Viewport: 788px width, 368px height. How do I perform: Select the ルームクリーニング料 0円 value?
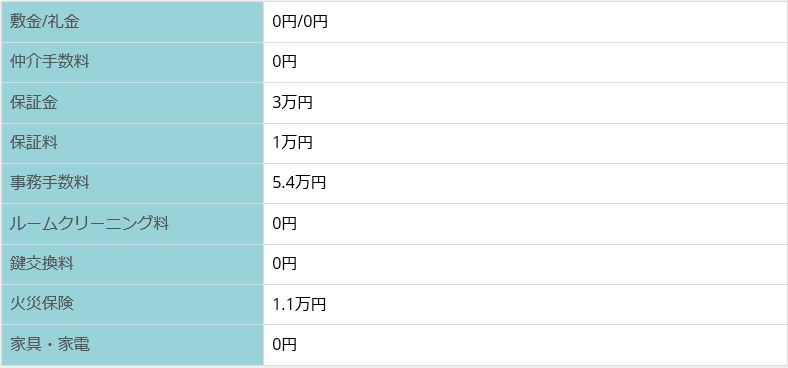[284, 224]
